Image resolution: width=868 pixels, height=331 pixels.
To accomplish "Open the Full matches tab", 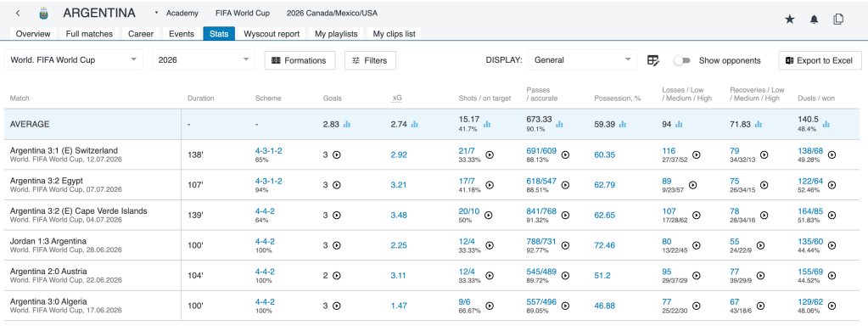I will 89,34.
